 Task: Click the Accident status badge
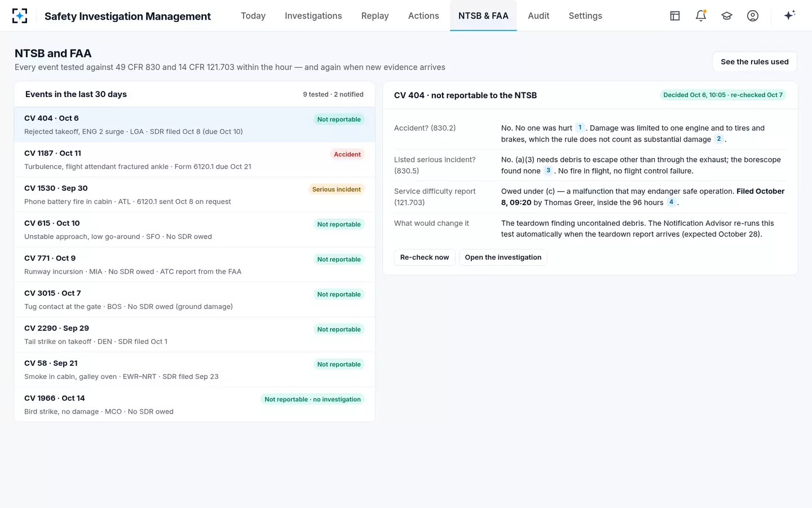347,154
